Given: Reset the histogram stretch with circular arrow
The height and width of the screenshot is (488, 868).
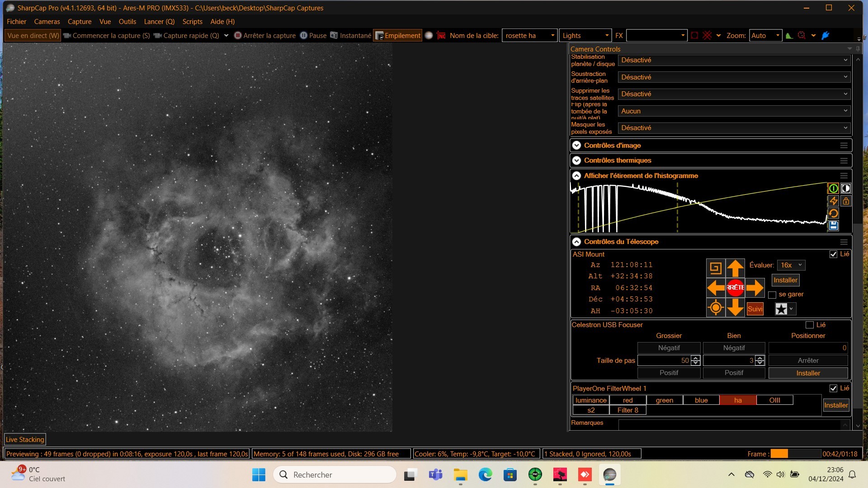Looking at the screenshot, I should [x=833, y=213].
